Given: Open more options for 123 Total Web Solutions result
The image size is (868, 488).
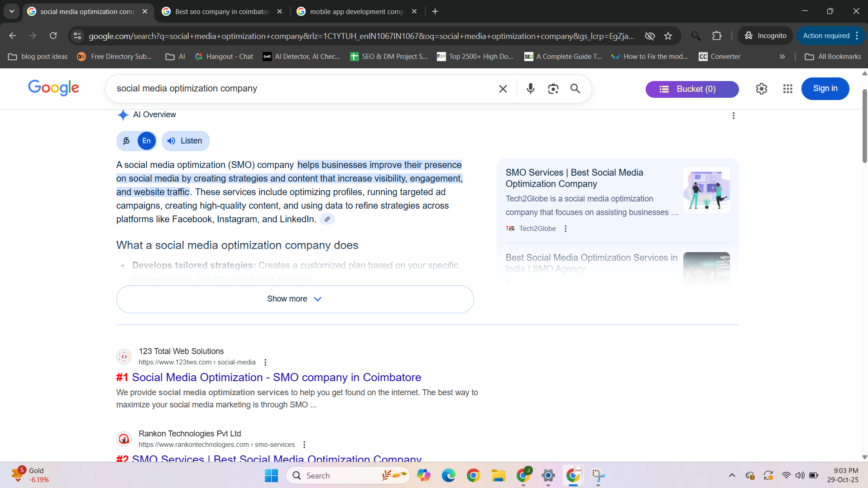Looking at the screenshot, I should (265, 362).
